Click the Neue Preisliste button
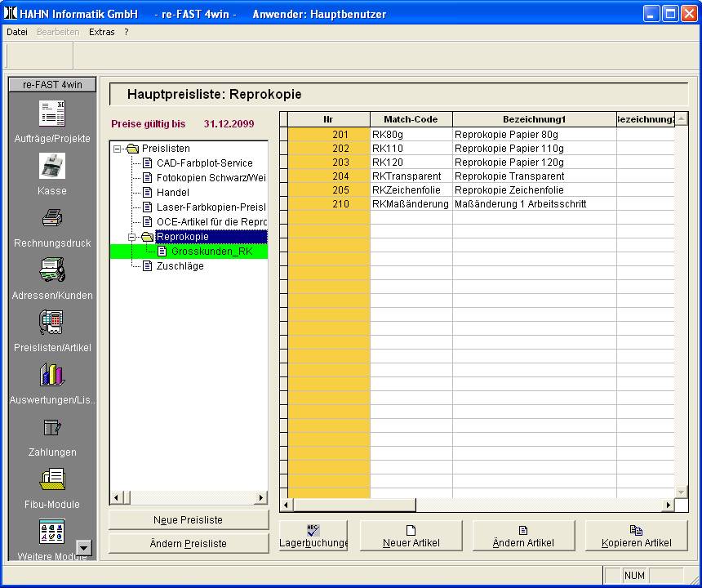Image resolution: width=702 pixels, height=588 pixels. pos(188,520)
